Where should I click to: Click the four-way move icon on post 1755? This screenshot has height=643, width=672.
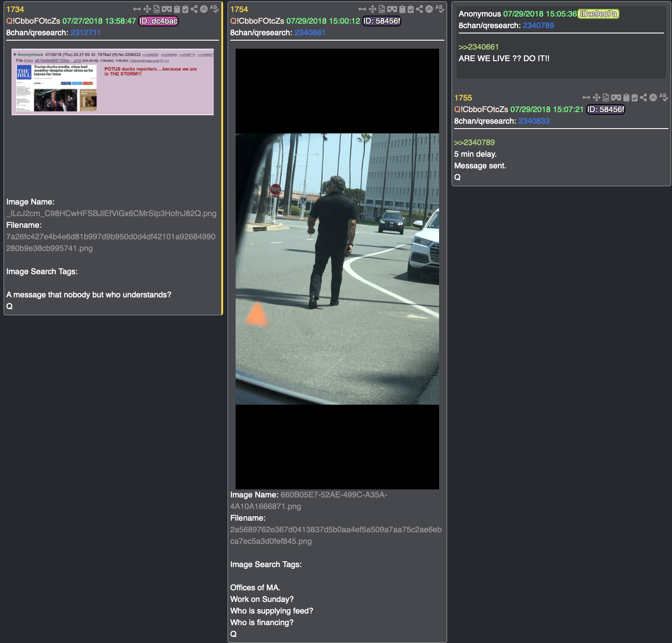[x=596, y=97]
